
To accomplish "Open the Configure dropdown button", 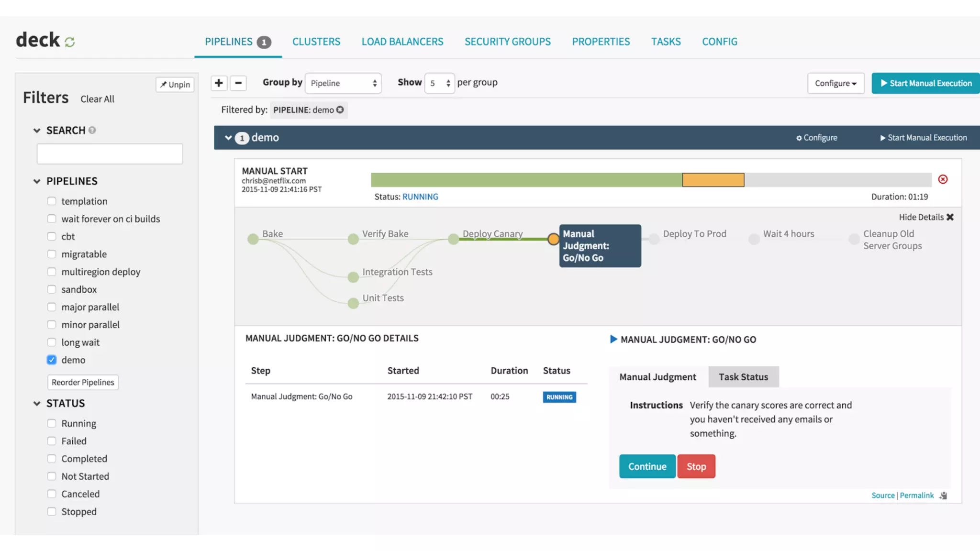I will 835,83.
